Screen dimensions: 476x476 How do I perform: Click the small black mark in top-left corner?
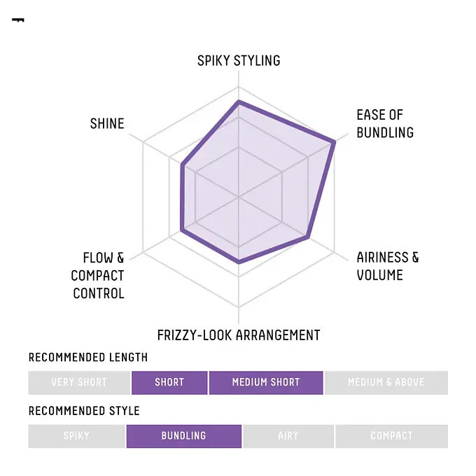tap(18, 20)
